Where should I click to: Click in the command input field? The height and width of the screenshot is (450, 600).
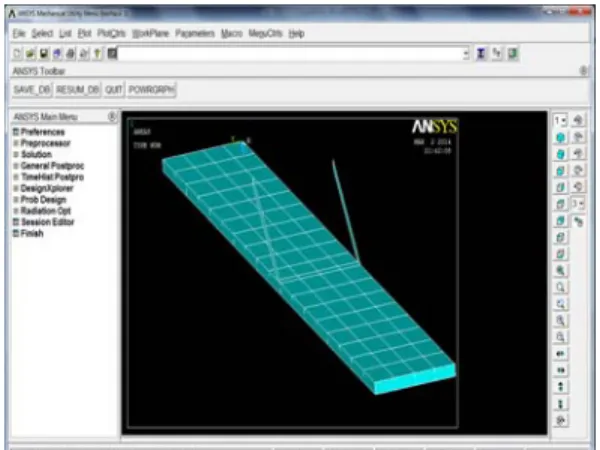coord(290,54)
